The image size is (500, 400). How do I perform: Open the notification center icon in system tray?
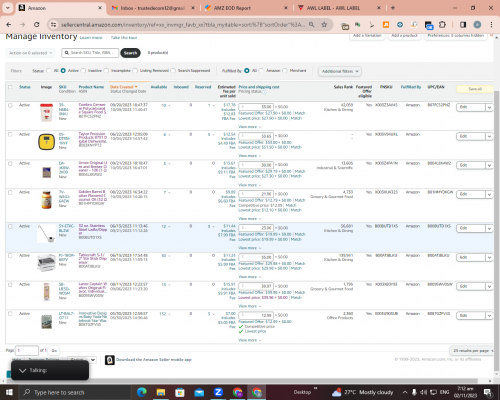click(488, 392)
